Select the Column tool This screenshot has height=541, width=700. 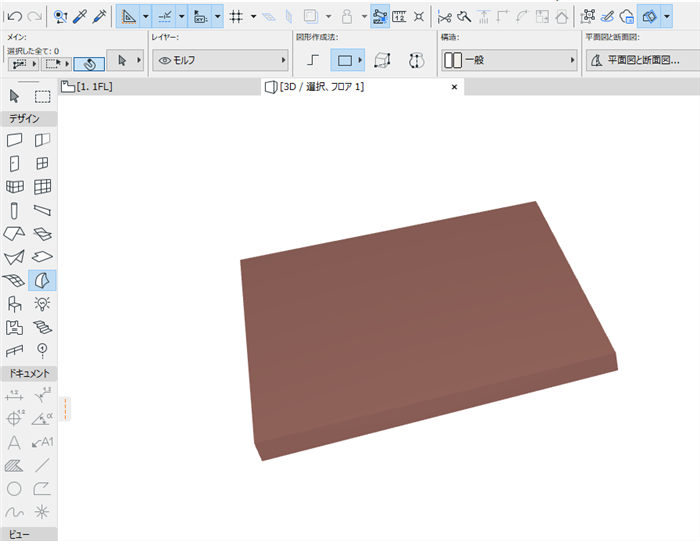14,210
